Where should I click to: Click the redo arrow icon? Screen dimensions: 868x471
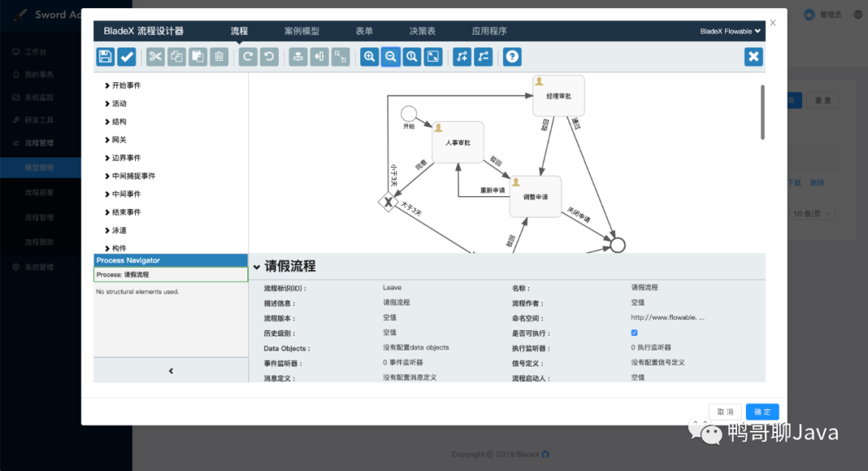[x=248, y=56]
